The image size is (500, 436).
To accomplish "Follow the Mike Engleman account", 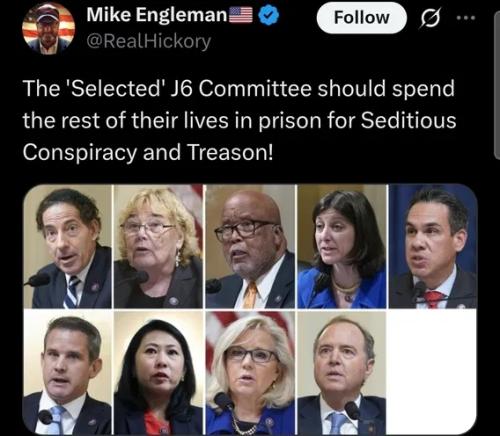I will click(x=362, y=18).
